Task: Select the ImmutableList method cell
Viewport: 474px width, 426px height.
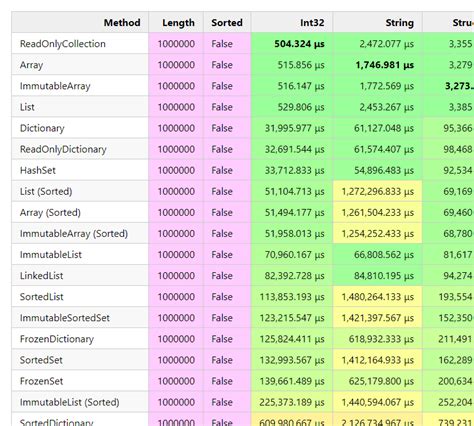Action: click(80, 254)
